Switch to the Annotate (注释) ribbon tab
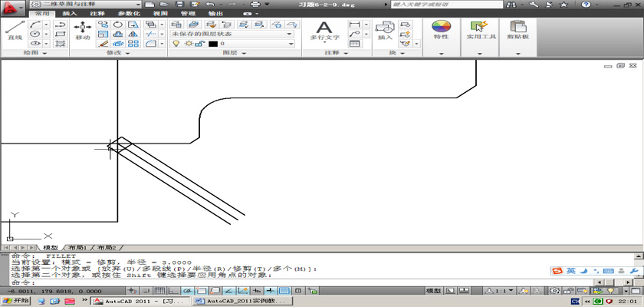Image resolution: width=644 pixels, height=307 pixels. pyautogui.click(x=97, y=14)
